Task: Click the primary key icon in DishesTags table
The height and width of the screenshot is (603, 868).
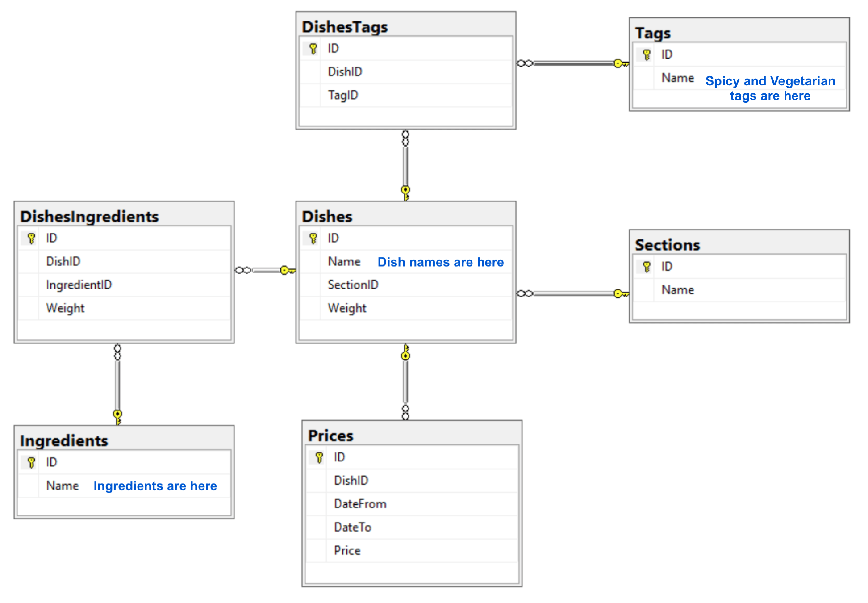Action: click(313, 48)
